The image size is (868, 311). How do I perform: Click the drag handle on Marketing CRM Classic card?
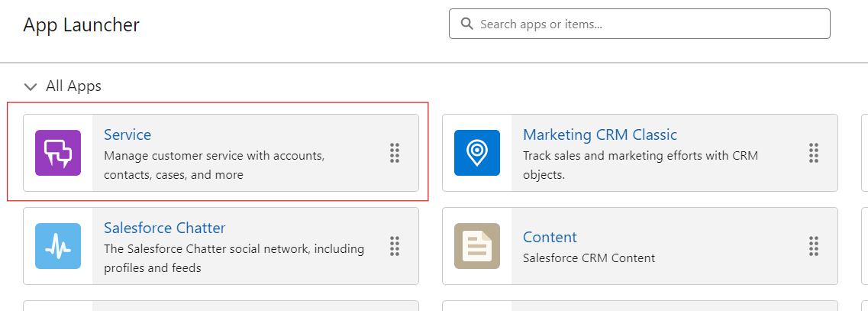814,153
